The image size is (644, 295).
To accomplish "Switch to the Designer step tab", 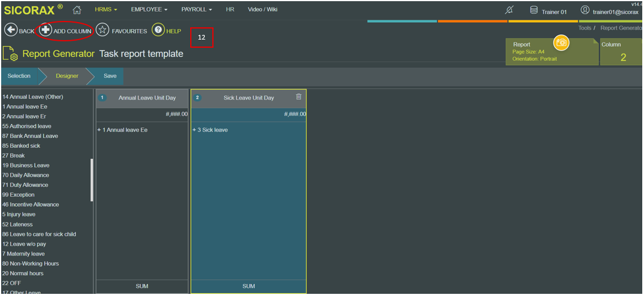I will coord(67,76).
